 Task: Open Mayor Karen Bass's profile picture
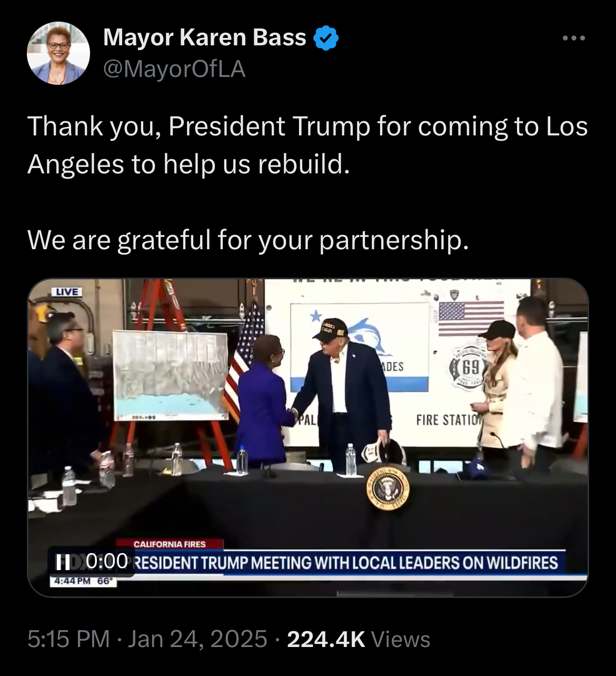coord(58,53)
